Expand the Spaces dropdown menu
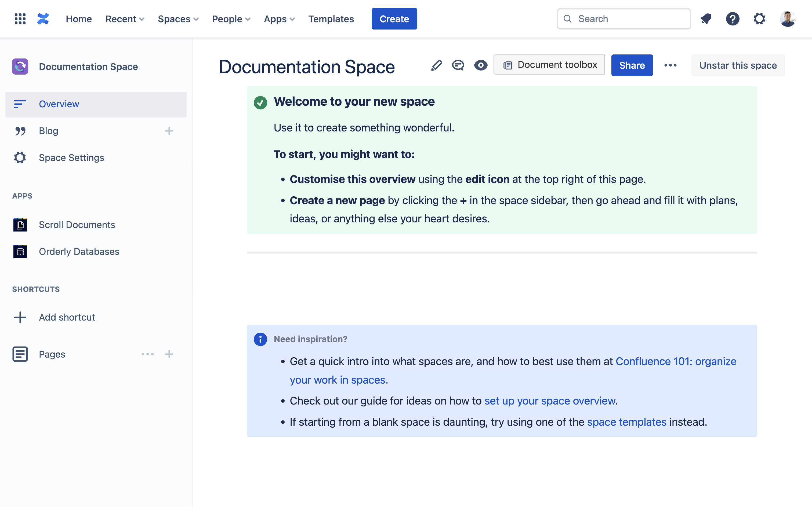Viewport: 812px width, 507px height. [x=178, y=19]
